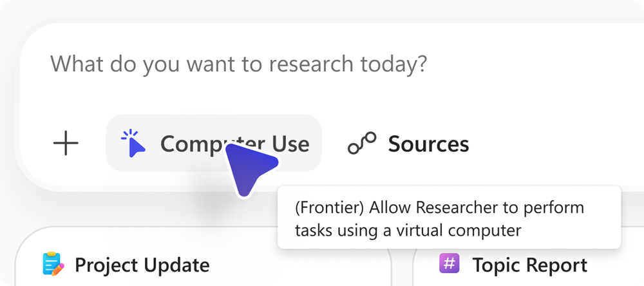Click the "Project Update" card title

click(142, 265)
